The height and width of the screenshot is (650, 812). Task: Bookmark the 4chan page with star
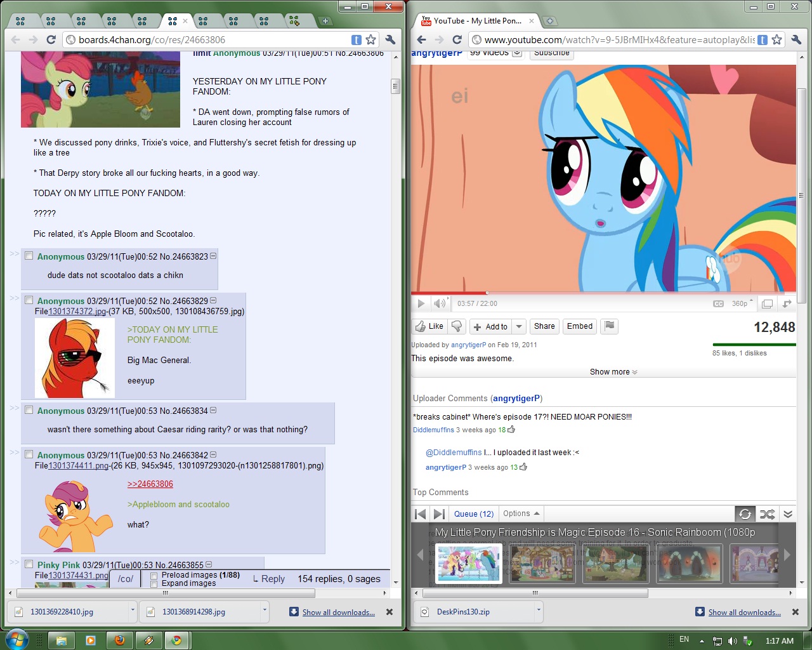(371, 39)
